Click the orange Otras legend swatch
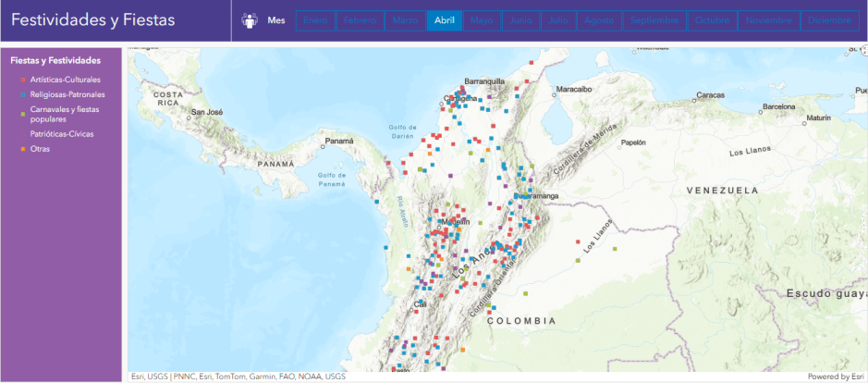Screen dimensions: 868x383 pyautogui.click(x=24, y=149)
